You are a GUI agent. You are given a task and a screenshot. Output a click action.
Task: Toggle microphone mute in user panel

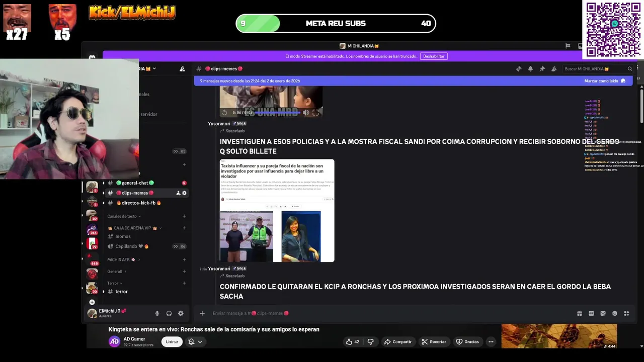point(157,313)
